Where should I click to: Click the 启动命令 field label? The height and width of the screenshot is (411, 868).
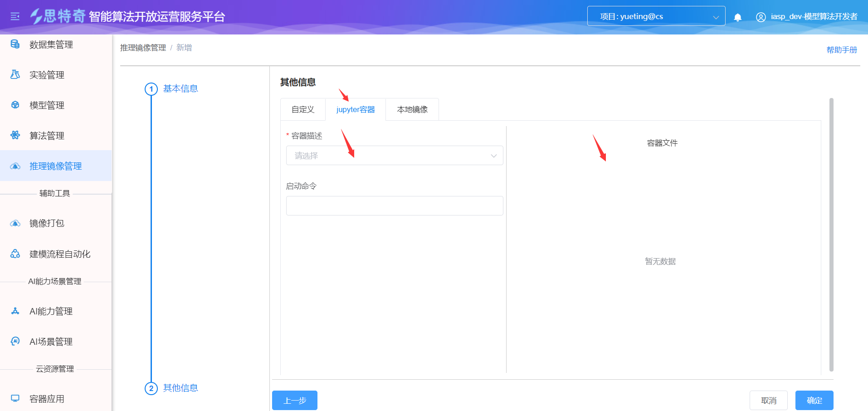[301, 186]
